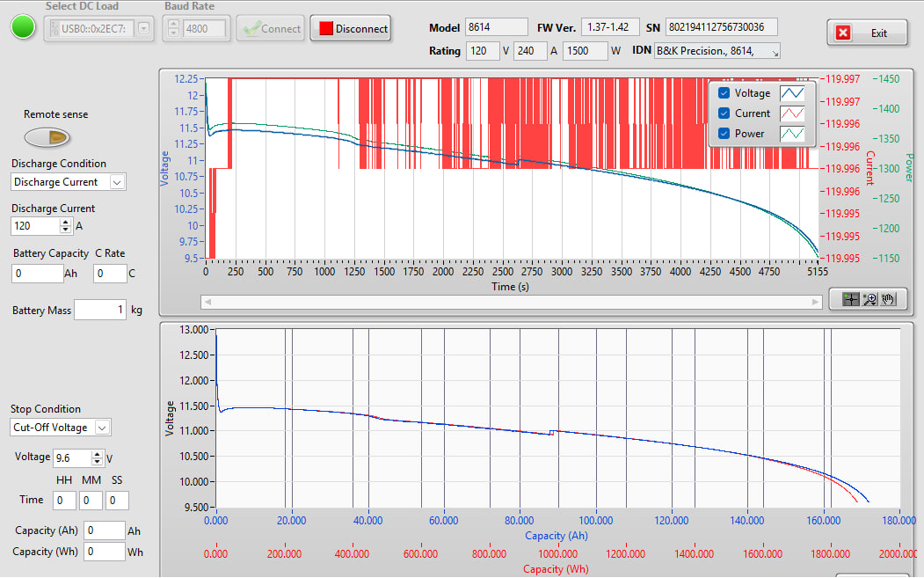Toggle the Remote sense switch
924x578 pixels.
(x=47, y=136)
